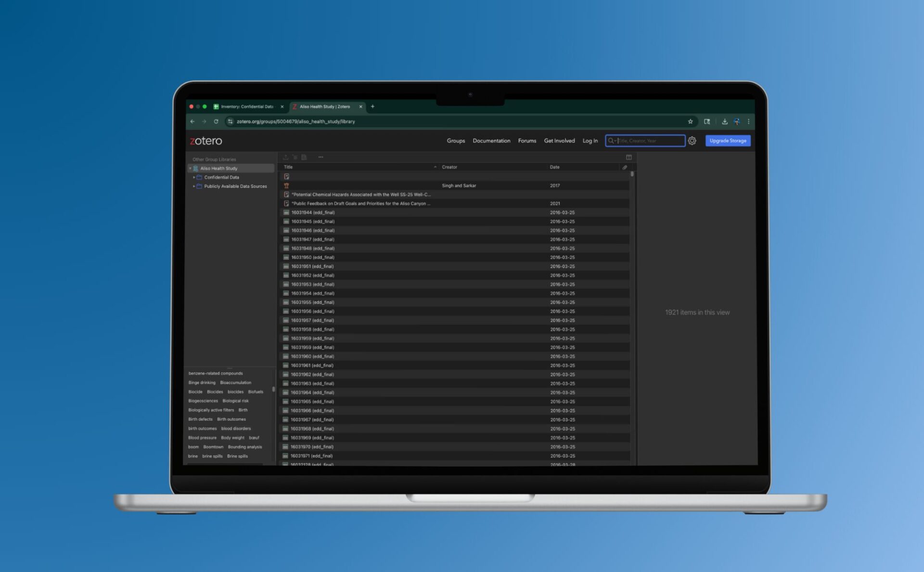924x572 pixels.
Task: Open a new browser tab
Action: (x=372, y=106)
